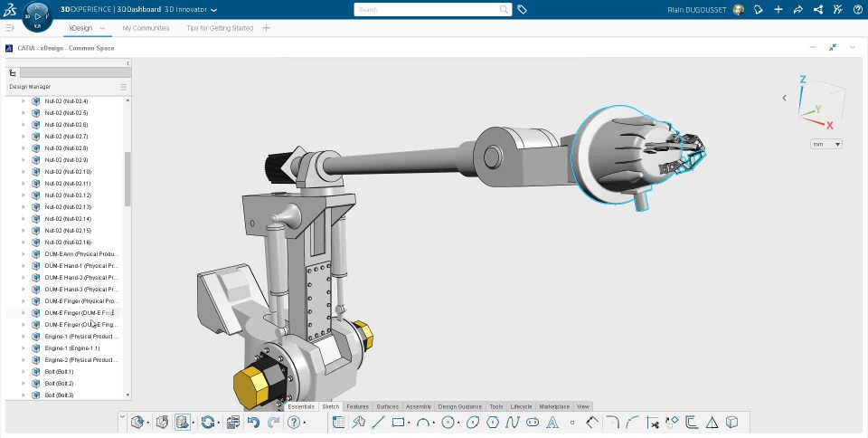The image size is (868, 438).
Task: Expand the Bolt (Bolt.1) tree node
Action: click(x=24, y=372)
